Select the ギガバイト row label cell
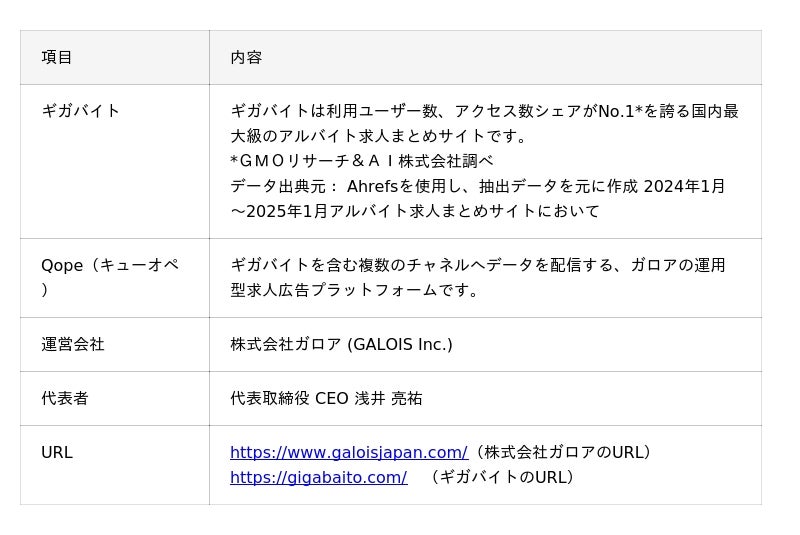The image size is (800, 535). pyautogui.click(x=81, y=111)
